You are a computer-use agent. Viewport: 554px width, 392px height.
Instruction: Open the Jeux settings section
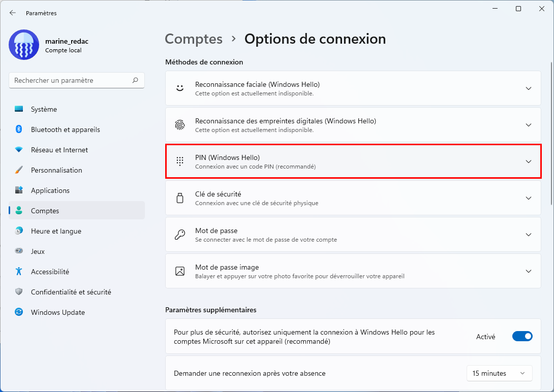(x=77, y=251)
